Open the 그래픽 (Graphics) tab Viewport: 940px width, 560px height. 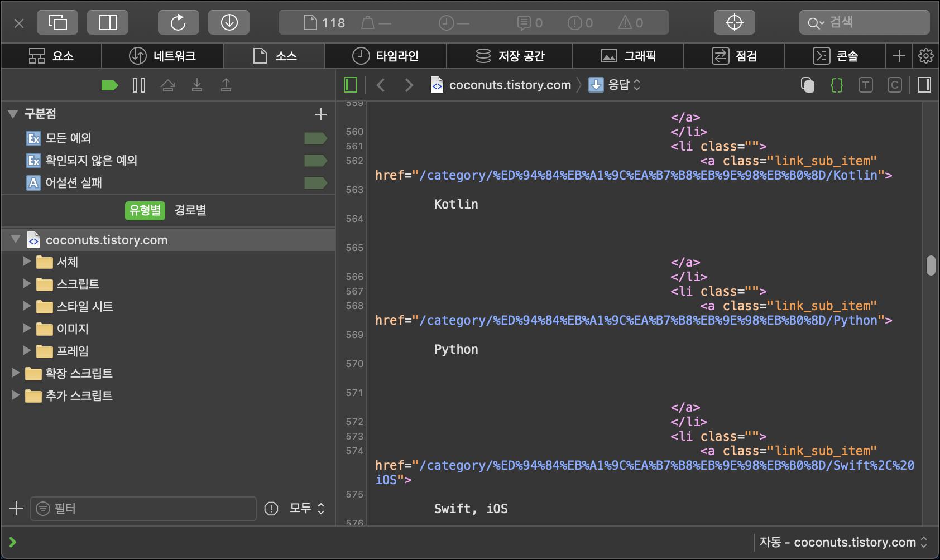coord(629,56)
